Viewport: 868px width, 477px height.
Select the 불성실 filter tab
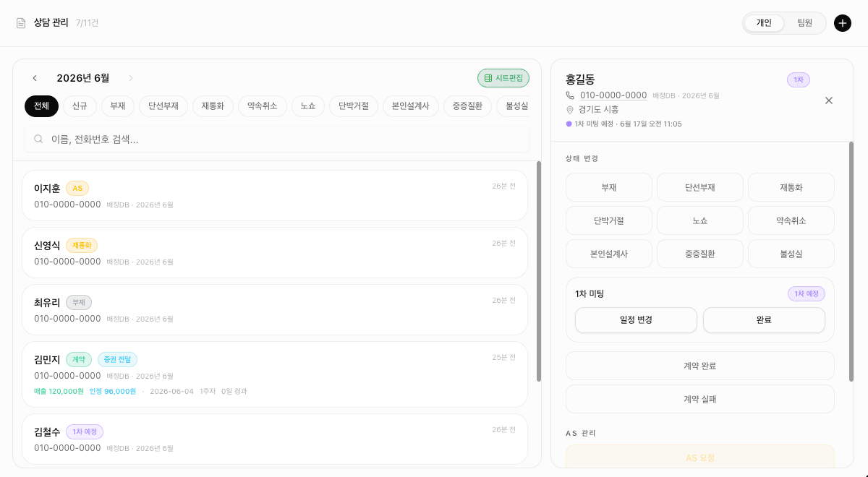point(514,106)
